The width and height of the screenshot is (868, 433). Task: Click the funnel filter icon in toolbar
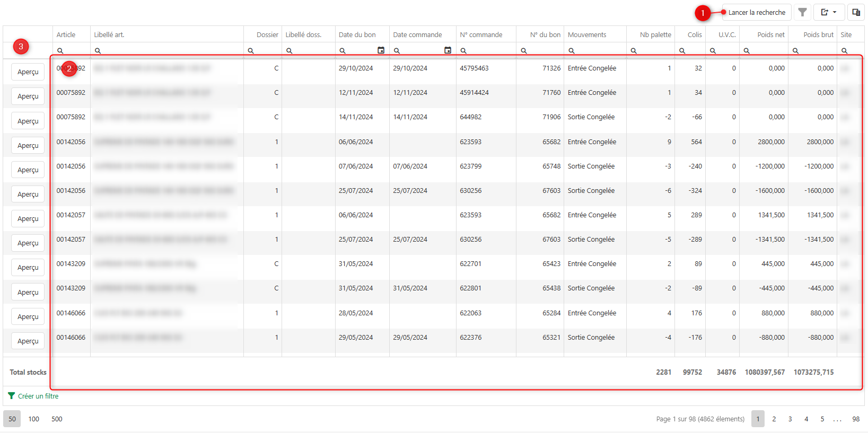pyautogui.click(x=802, y=12)
